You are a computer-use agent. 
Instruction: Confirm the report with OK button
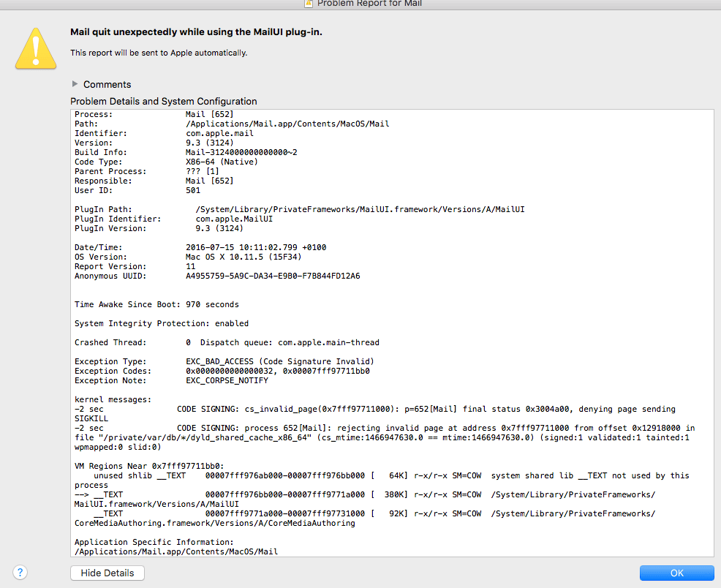point(676,573)
